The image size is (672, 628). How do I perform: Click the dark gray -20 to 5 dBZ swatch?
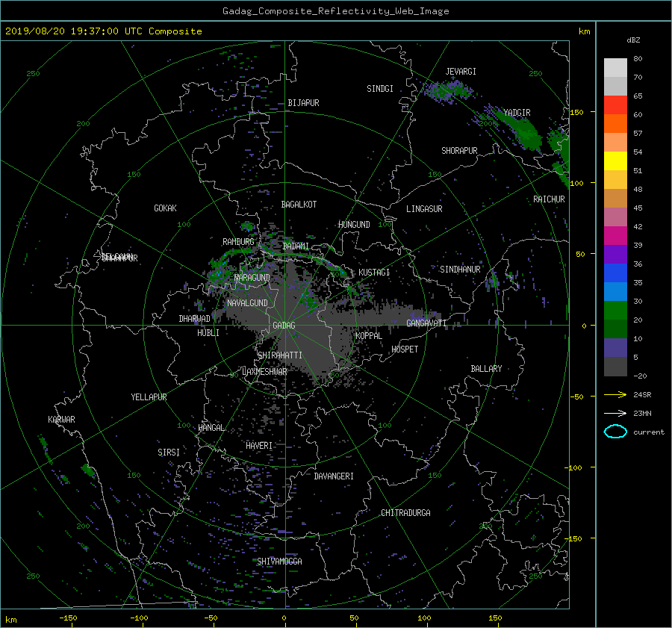[x=615, y=366]
